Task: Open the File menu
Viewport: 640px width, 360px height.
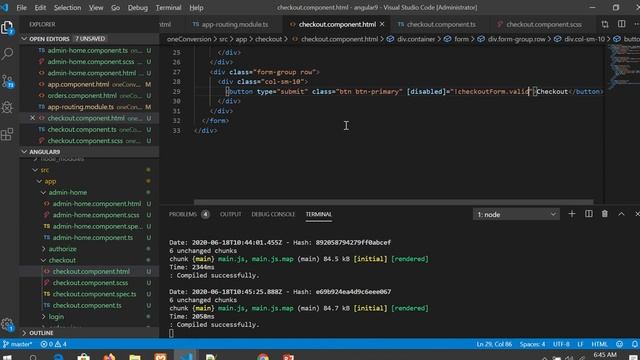Action: click(22, 8)
